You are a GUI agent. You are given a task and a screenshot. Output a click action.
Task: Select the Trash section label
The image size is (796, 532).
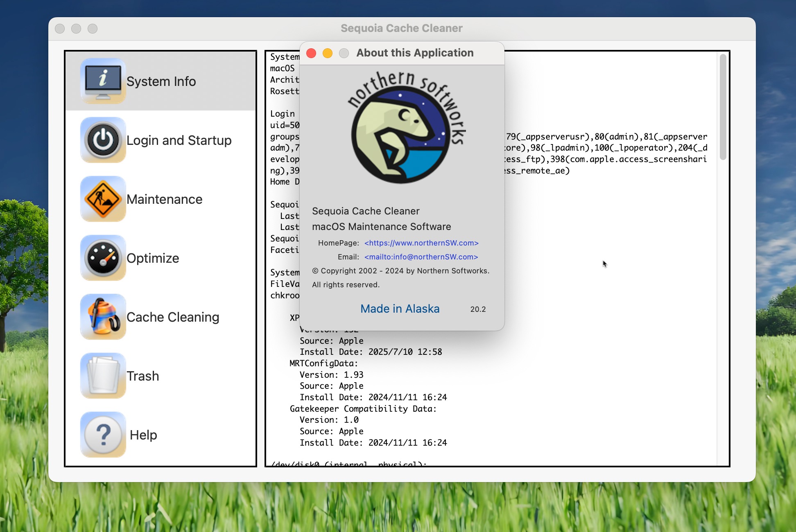[143, 376]
